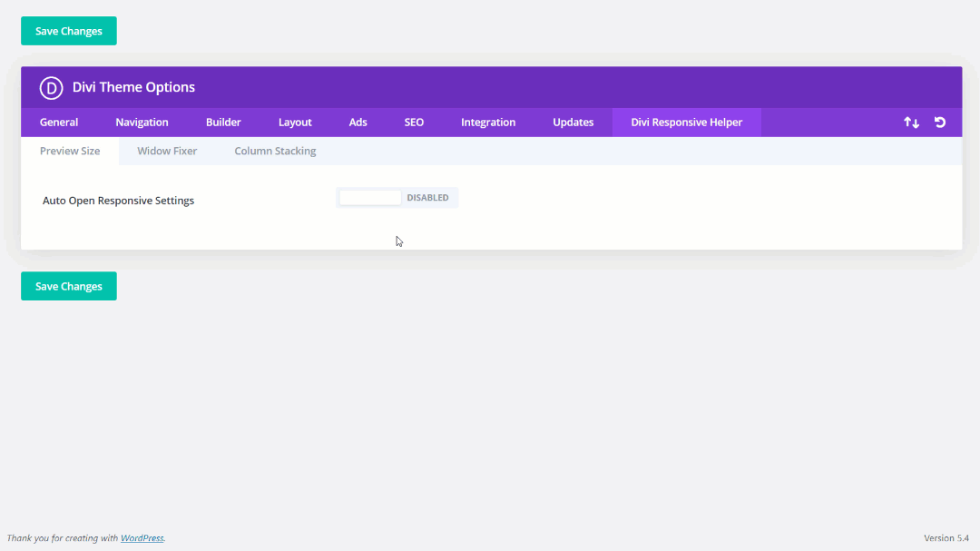Click the DISABLED label on the toggle
The height and width of the screenshot is (551, 980).
427,198
